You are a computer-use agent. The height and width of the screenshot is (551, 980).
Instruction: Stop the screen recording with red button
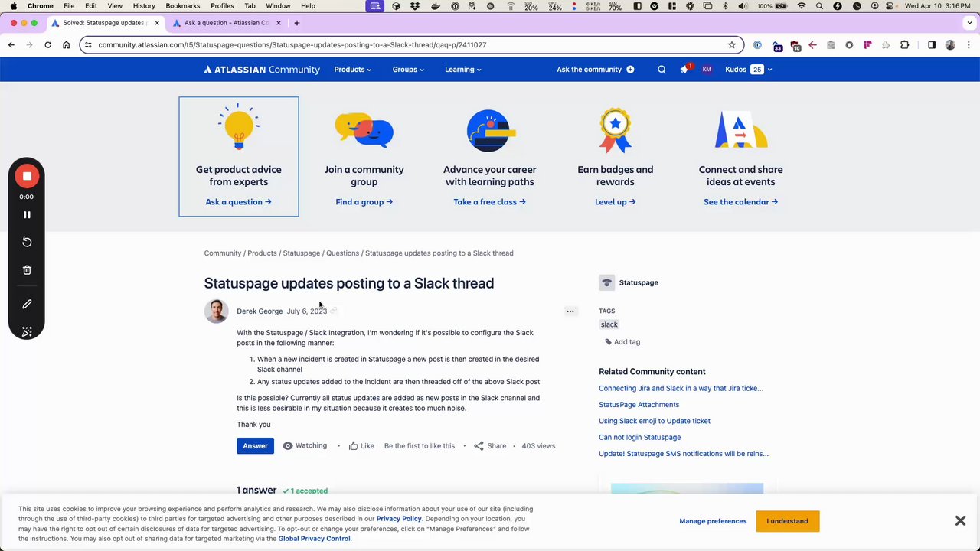27,176
